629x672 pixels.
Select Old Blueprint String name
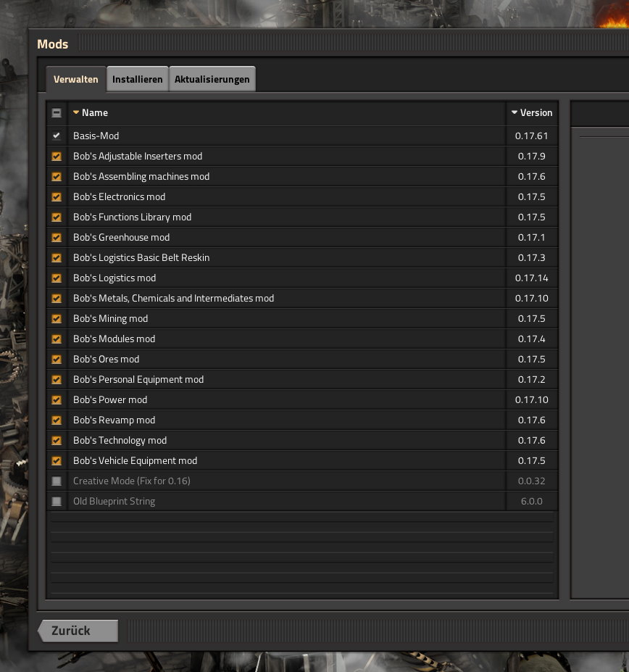coord(114,502)
